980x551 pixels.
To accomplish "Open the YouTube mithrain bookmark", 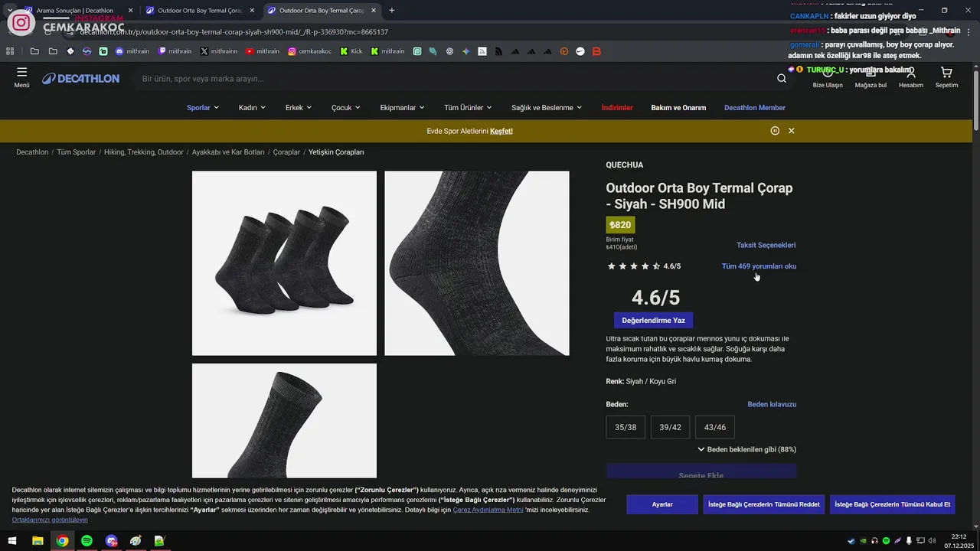I will click(263, 51).
